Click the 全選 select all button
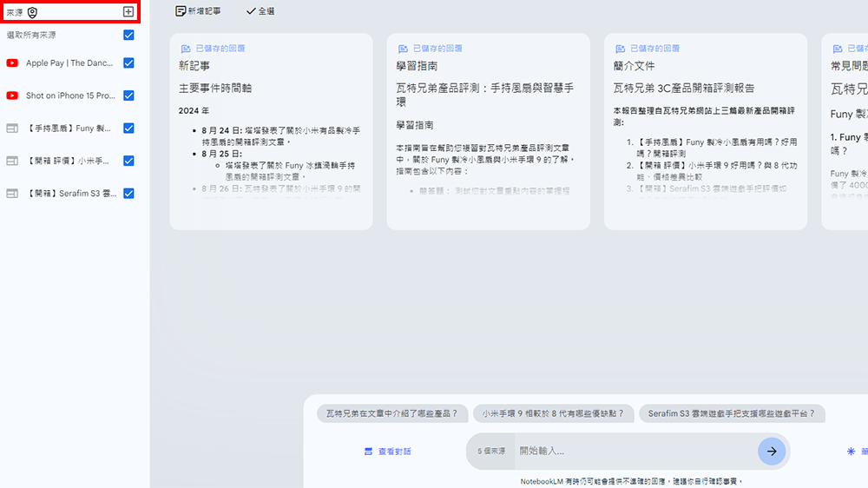 coord(260,11)
